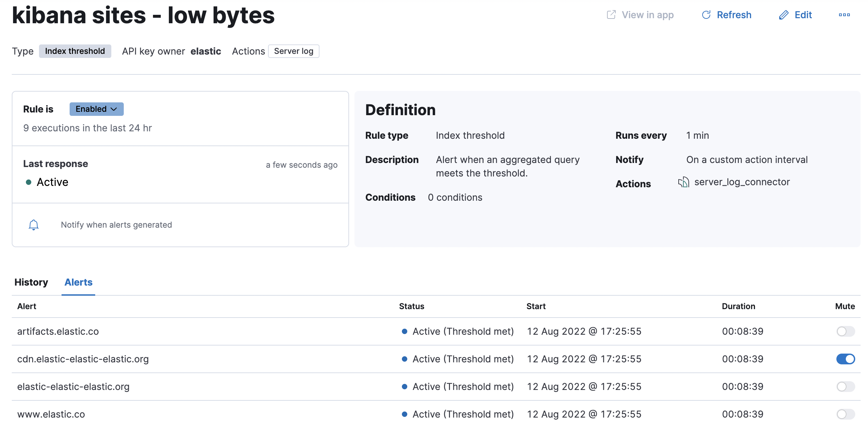Viewport: 868px width, 427px height.
Task: Click the Server log actions badge
Action: pyautogui.click(x=293, y=51)
